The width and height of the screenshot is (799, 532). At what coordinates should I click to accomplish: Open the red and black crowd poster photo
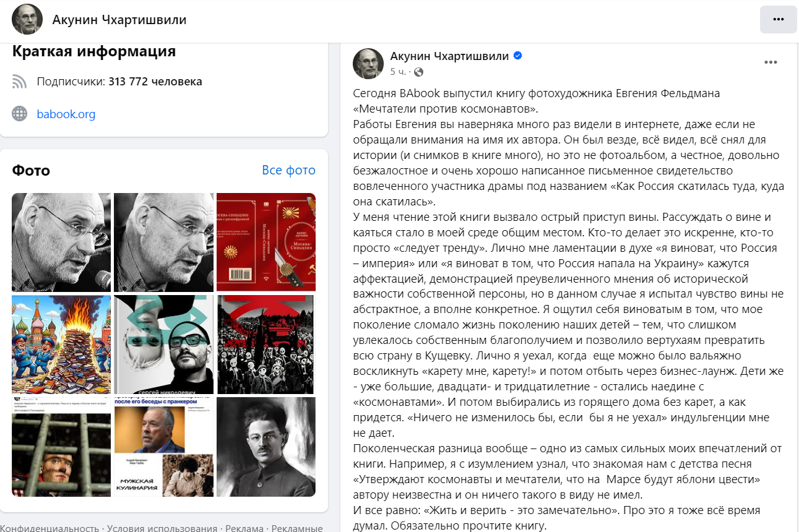266,345
